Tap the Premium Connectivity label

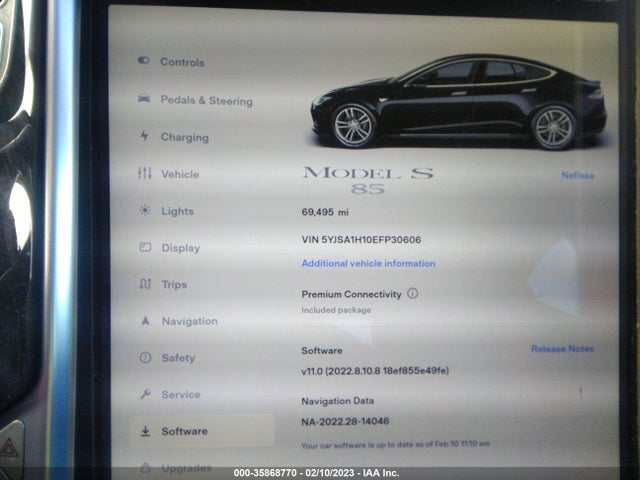pyautogui.click(x=351, y=294)
